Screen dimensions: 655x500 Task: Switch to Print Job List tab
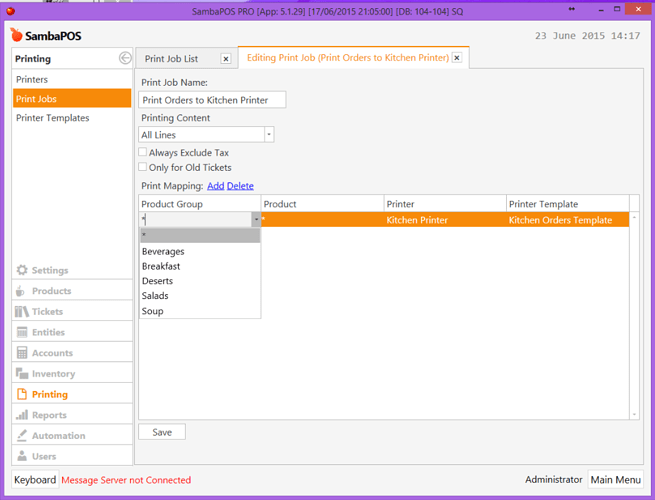171,59
